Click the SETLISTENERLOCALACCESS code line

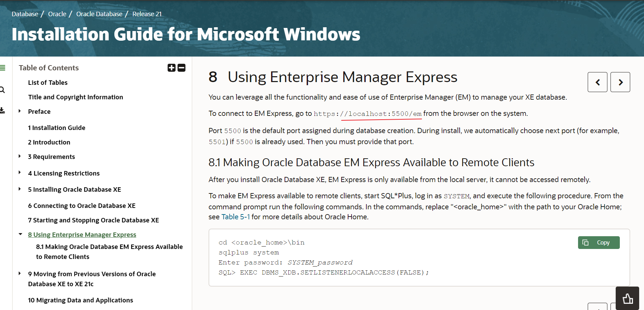point(324,273)
